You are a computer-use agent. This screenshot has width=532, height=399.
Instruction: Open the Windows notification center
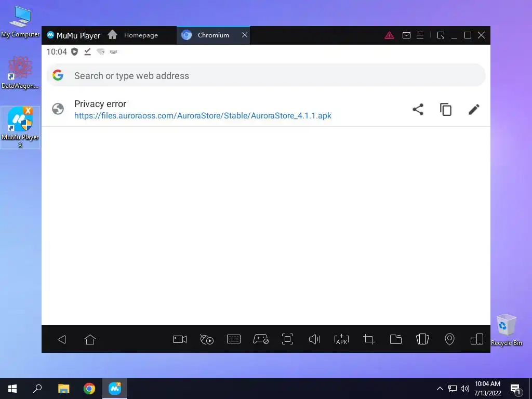[x=516, y=389]
